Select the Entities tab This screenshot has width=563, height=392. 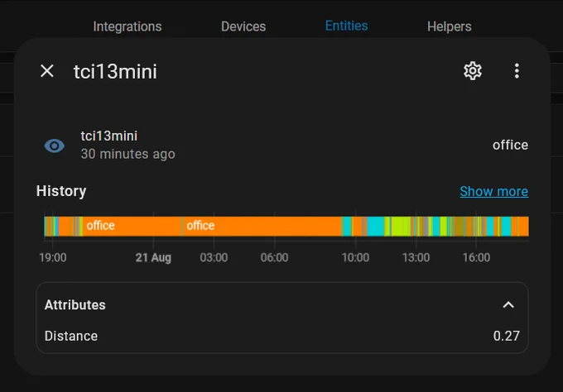(346, 26)
